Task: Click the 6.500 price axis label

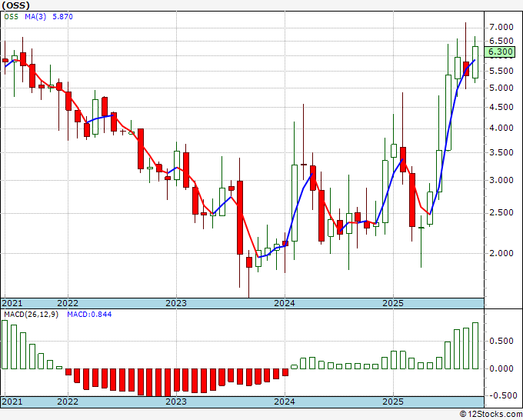Action: pyautogui.click(x=501, y=41)
